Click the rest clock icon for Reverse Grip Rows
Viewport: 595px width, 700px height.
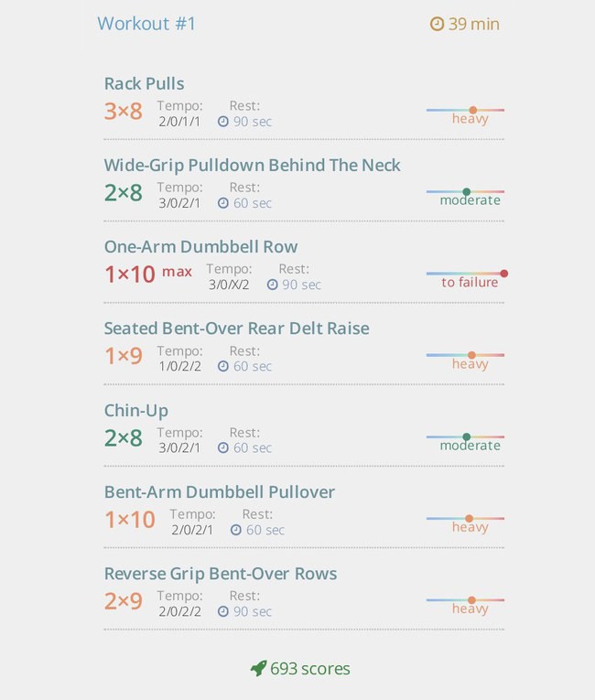223,611
